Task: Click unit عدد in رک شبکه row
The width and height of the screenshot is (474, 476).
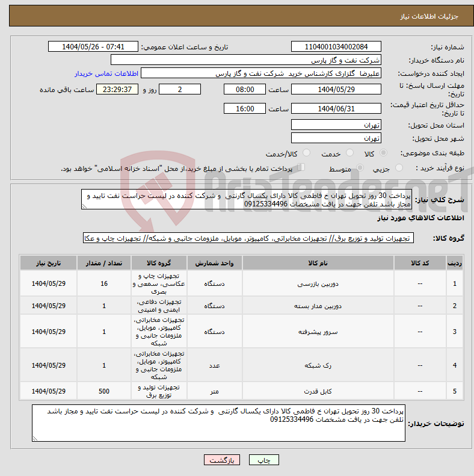Action: pos(214,365)
